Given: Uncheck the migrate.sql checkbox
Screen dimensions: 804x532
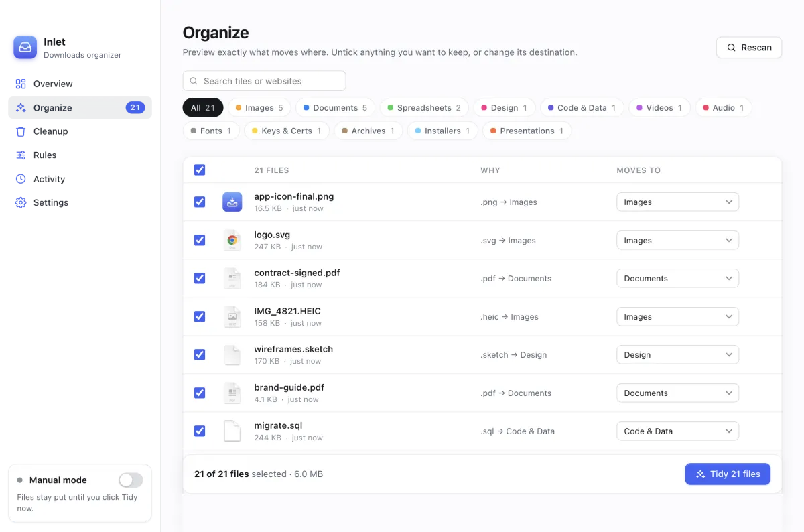Looking at the screenshot, I should tap(200, 431).
